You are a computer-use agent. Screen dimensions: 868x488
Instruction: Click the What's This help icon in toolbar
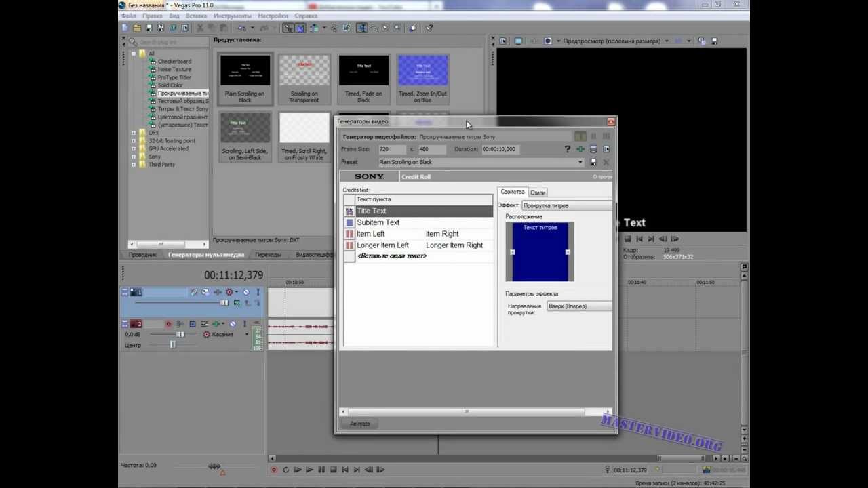[x=429, y=28]
